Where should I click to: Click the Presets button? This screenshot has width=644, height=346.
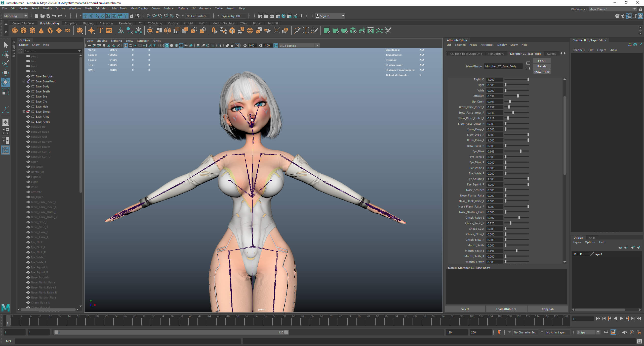click(x=542, y=66)
